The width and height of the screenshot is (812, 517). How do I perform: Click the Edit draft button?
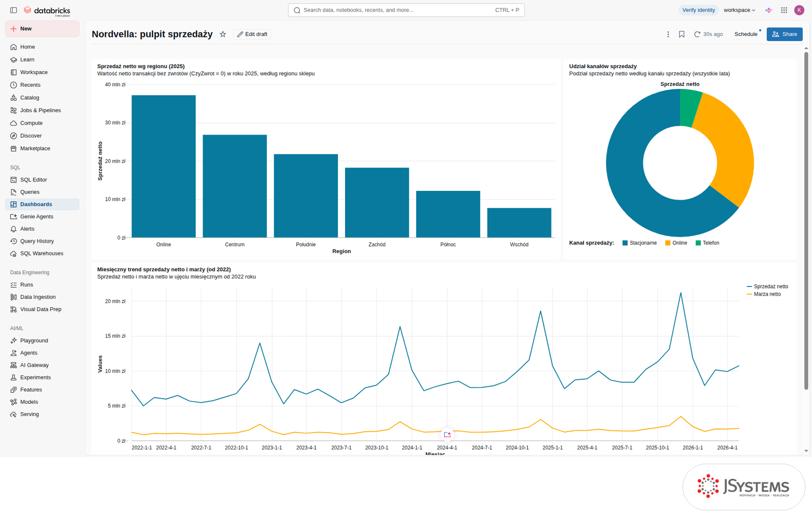click(252, 34)
